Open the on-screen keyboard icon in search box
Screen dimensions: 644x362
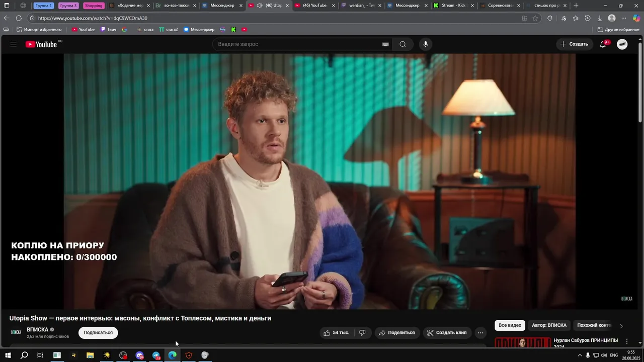(385, 44)
